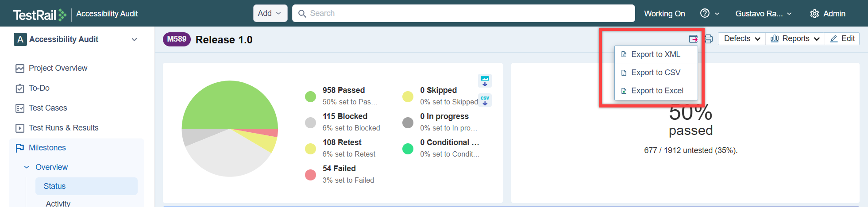Open the Working On link
This screenshot has width=868, height=207.
(x=664, y=14)
